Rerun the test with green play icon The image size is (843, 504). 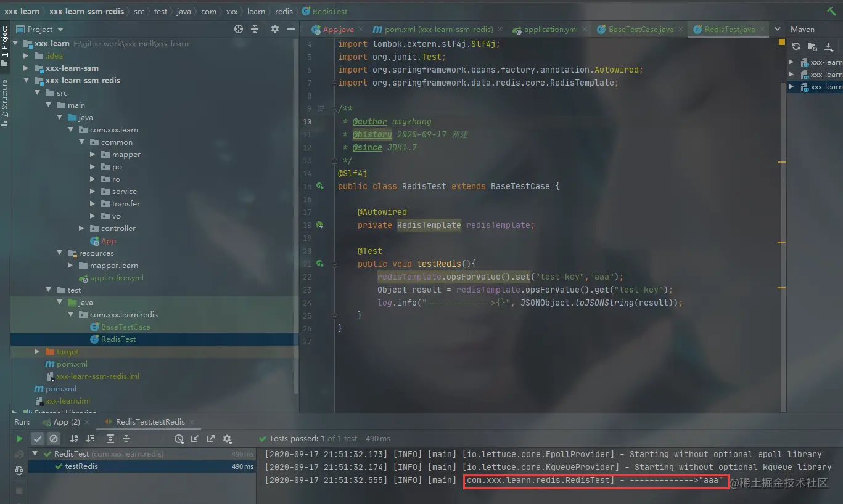[x=19, y=439]
